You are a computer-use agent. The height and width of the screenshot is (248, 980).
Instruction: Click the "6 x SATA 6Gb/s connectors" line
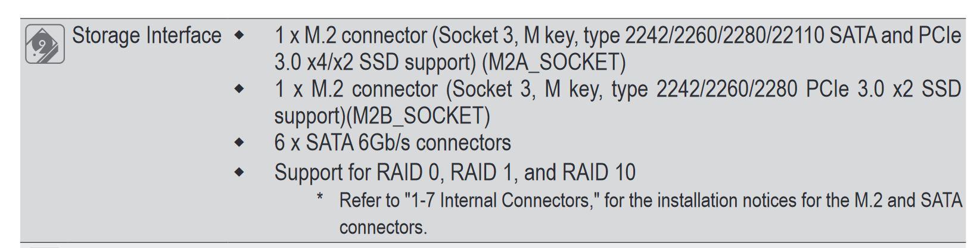point(393,142)
